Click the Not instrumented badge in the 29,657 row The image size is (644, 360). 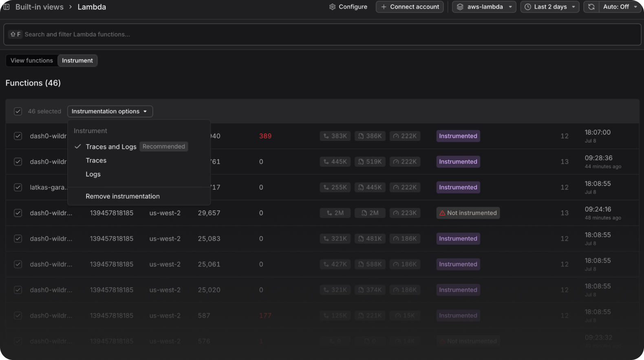(468, 213)
